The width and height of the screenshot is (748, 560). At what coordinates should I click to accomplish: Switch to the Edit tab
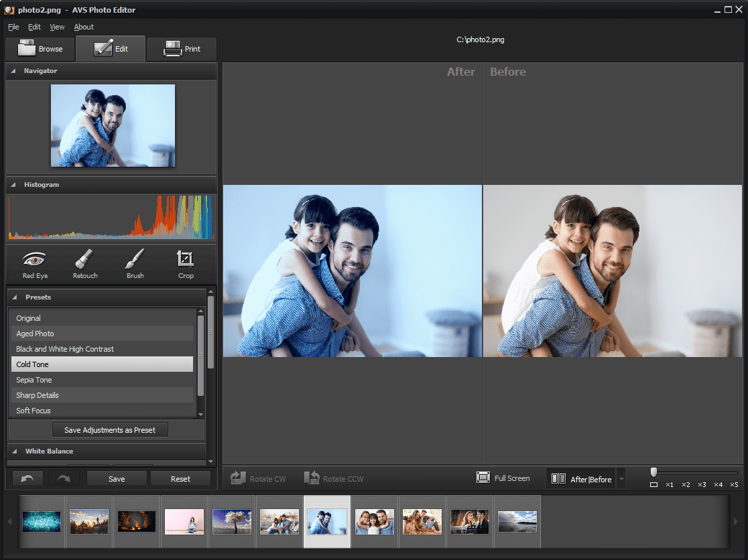(111, 49)
